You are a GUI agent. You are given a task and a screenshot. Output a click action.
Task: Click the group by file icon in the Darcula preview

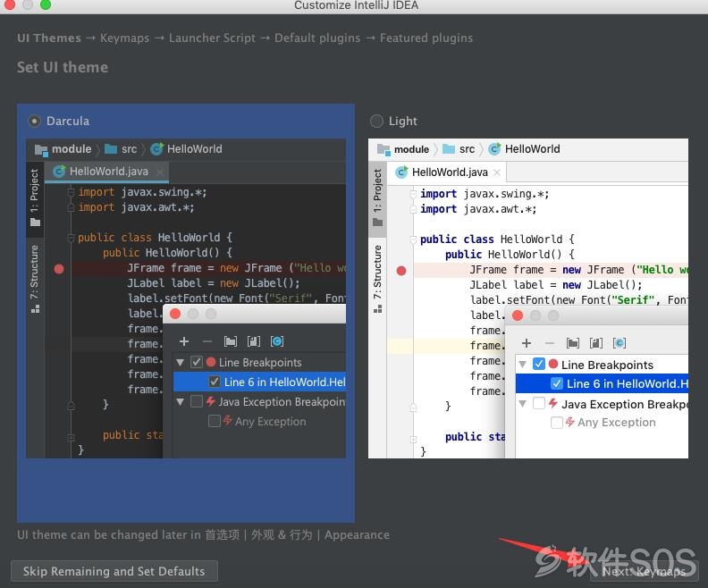click(254, 341)
